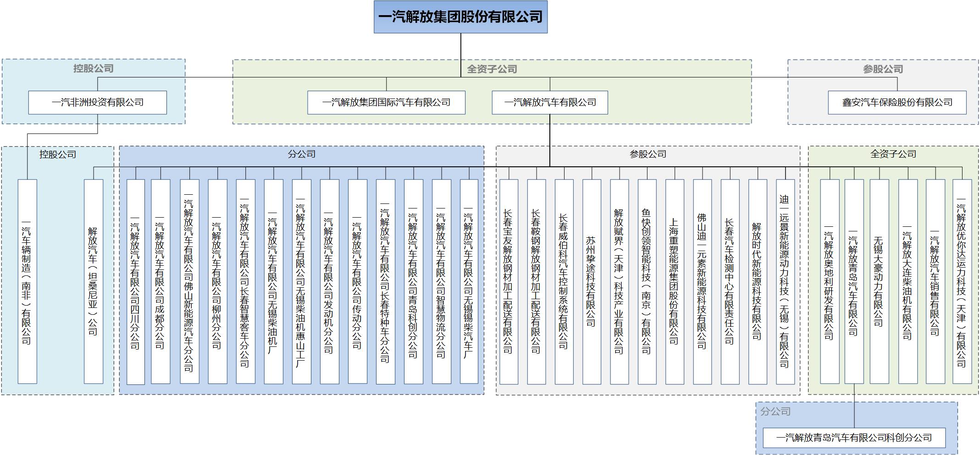980x455 pixels.
Task: Select the 发动机分公司 branch box
Action: pos(329,281)
